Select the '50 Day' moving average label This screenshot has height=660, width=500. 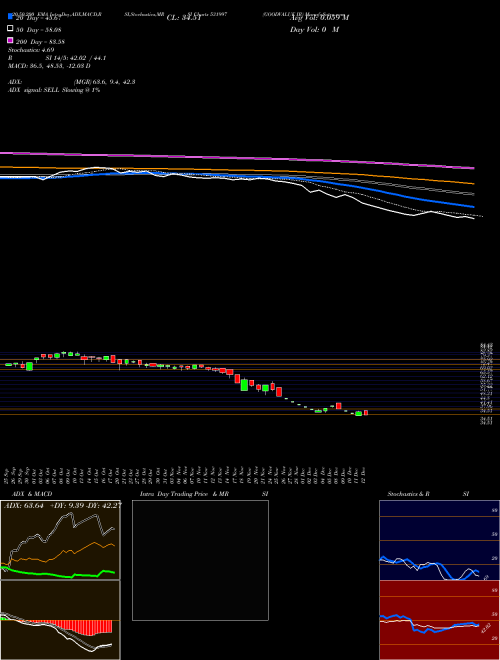click(39, 30)
